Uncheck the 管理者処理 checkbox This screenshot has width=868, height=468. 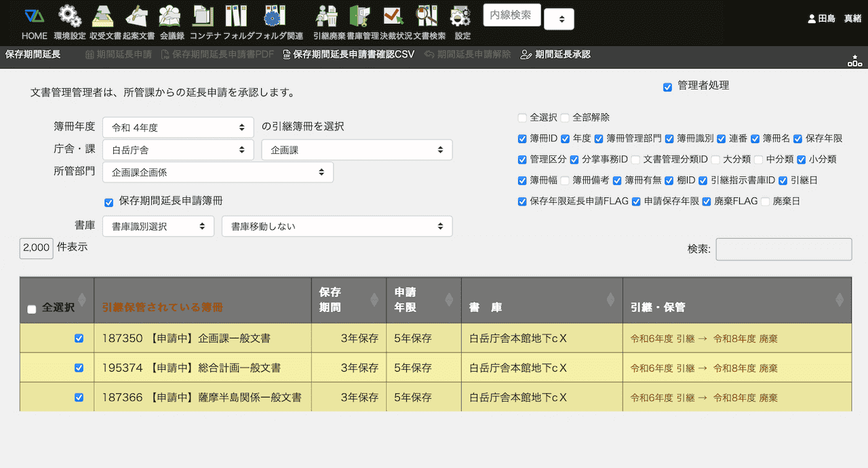pyautogui.click(x=667, y=87)
